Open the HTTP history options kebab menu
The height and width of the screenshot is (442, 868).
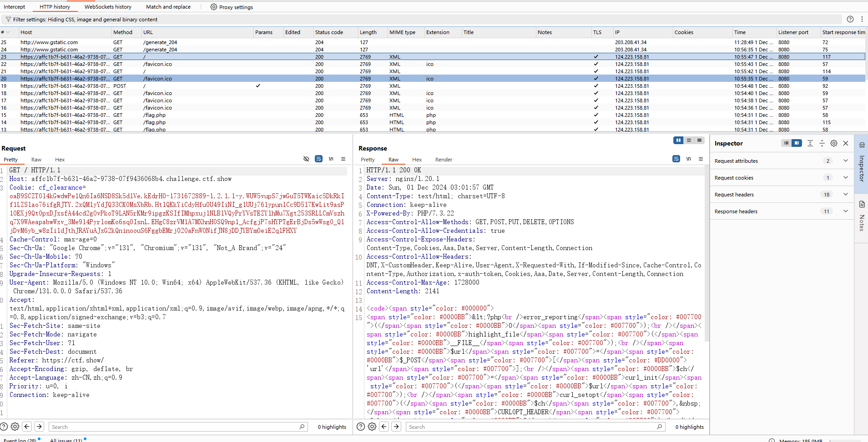point(862,19)
